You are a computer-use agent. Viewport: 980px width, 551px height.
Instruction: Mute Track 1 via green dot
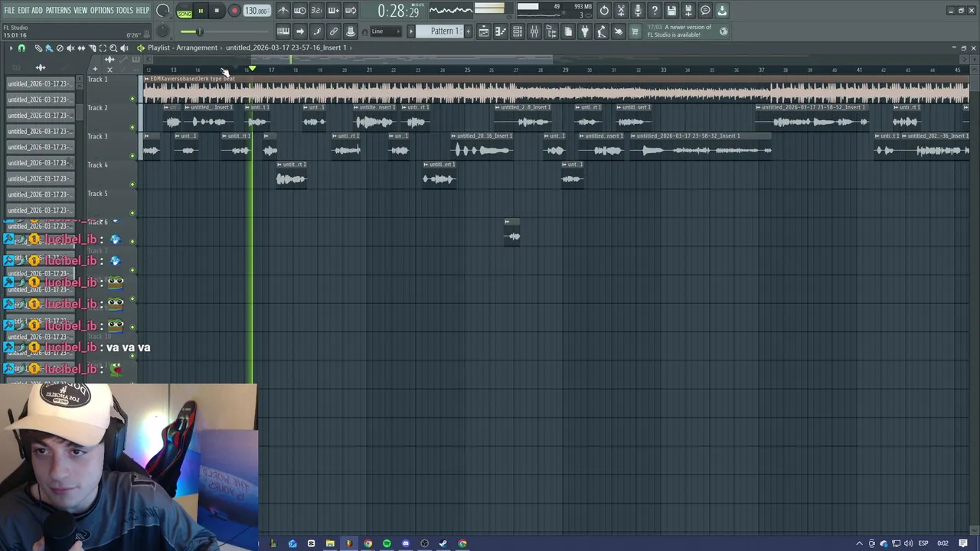[x=132, y=99]
